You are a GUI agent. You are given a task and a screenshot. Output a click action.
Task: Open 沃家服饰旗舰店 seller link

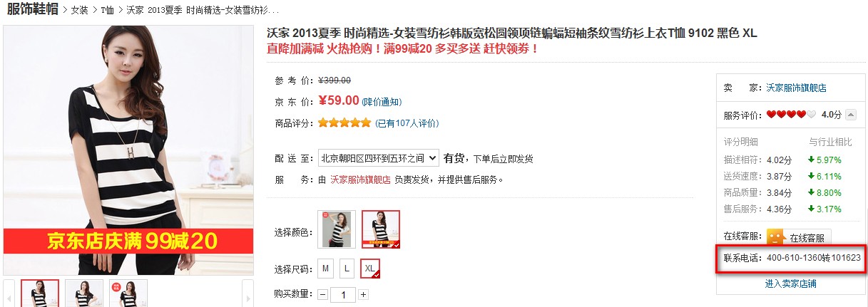tap(797, 88)
